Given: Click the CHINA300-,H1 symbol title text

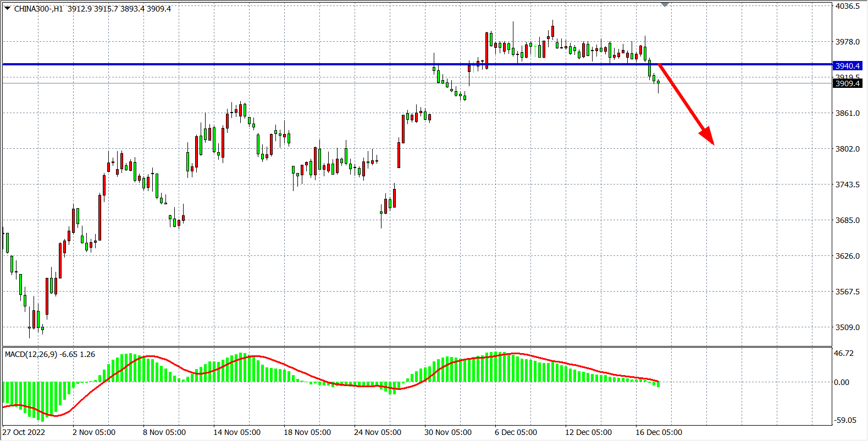Looking at the screenshot, I should coord(38,9).
